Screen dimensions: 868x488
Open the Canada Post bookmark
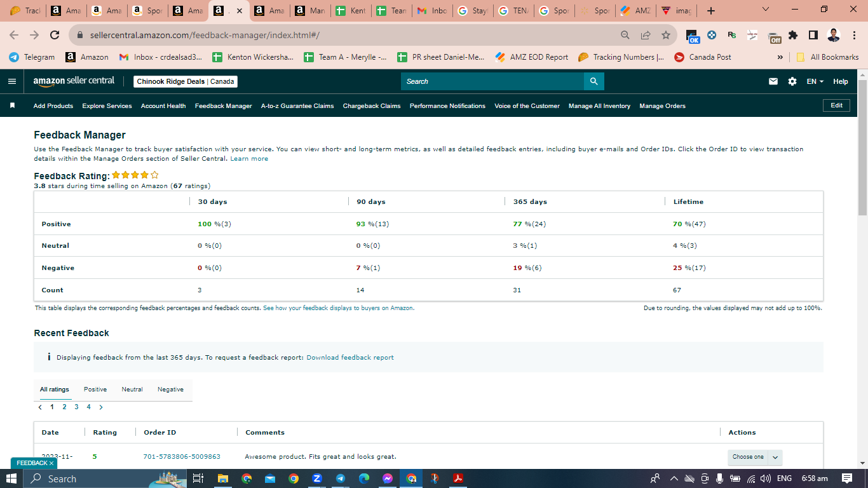[x=703, y=57]
